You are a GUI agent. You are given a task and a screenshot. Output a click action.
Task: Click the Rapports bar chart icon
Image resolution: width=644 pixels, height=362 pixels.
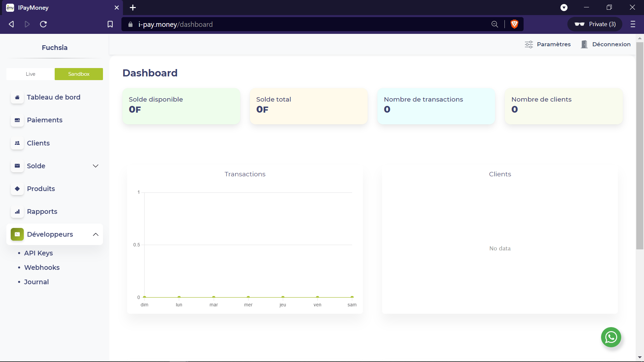[x=17, y=212]
